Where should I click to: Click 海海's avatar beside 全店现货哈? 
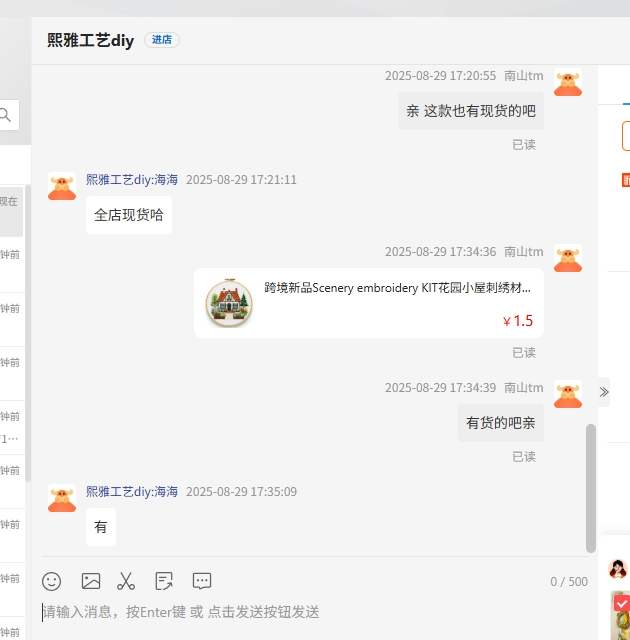coord(62,186)
